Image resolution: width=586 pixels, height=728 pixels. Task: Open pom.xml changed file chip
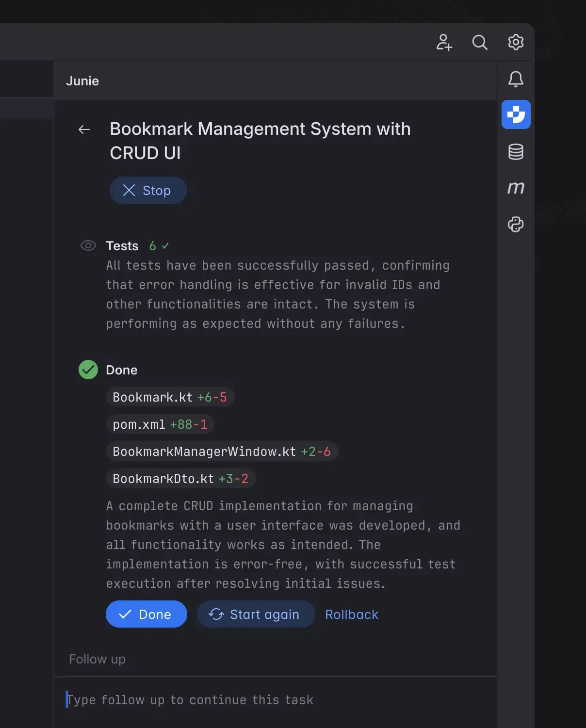click(160, 424)
